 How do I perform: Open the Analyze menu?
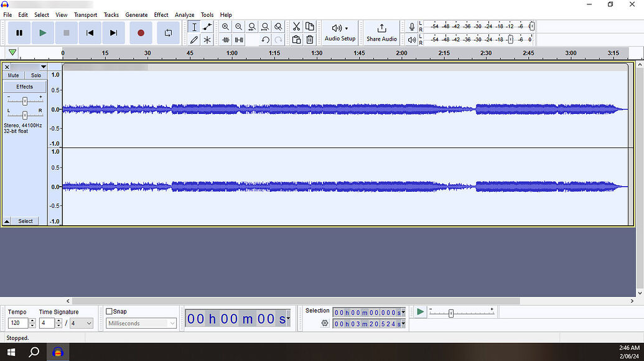(x=184, y=14)
